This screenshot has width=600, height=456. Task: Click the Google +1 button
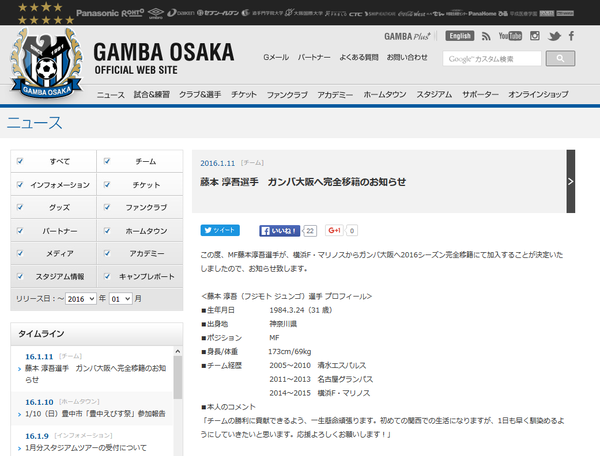coord(334,230)
